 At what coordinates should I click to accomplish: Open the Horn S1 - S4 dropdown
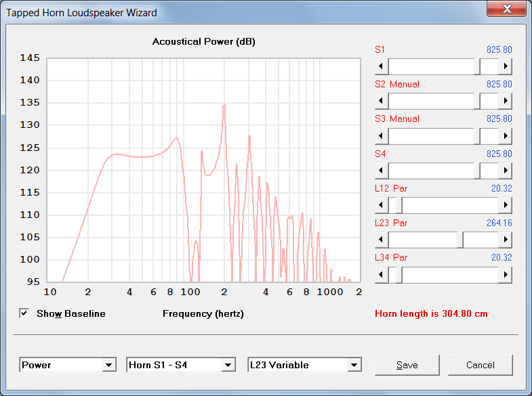(x=228, y=365)
